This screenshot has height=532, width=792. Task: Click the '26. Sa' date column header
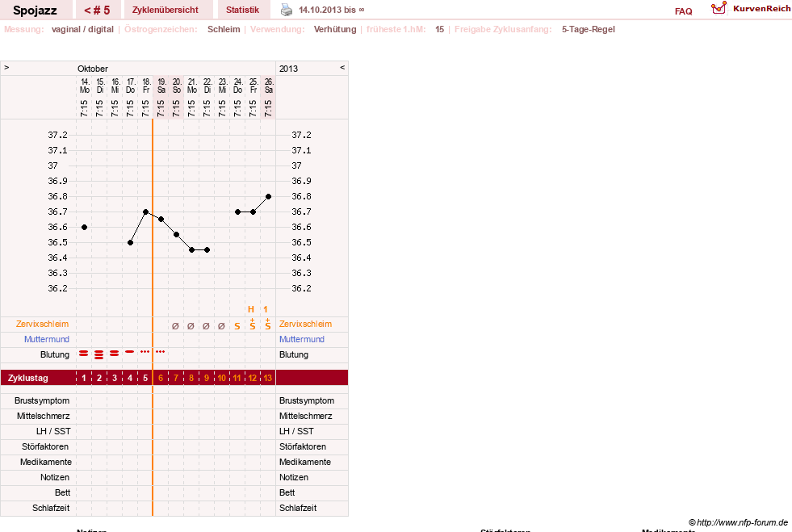[x=269, y=86]
